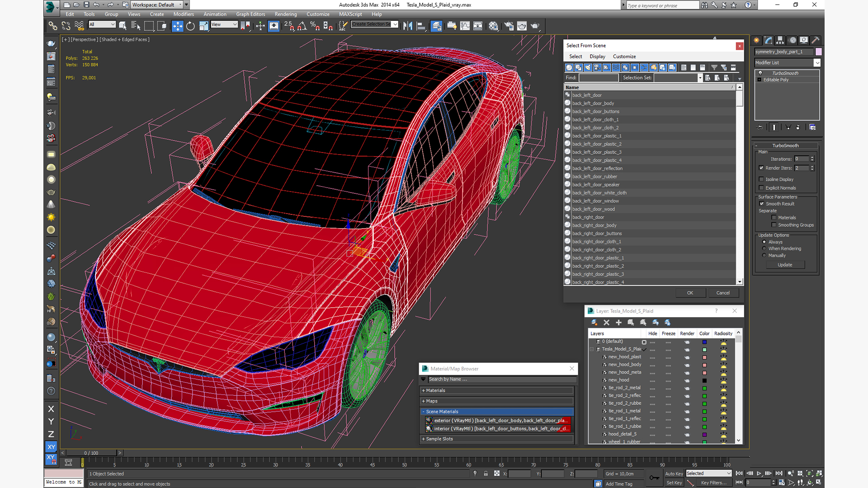Click Pin Stack icon under modifier stack
Image resolution: width=868 pixels, height=488 pixels.
click(760, 127)
